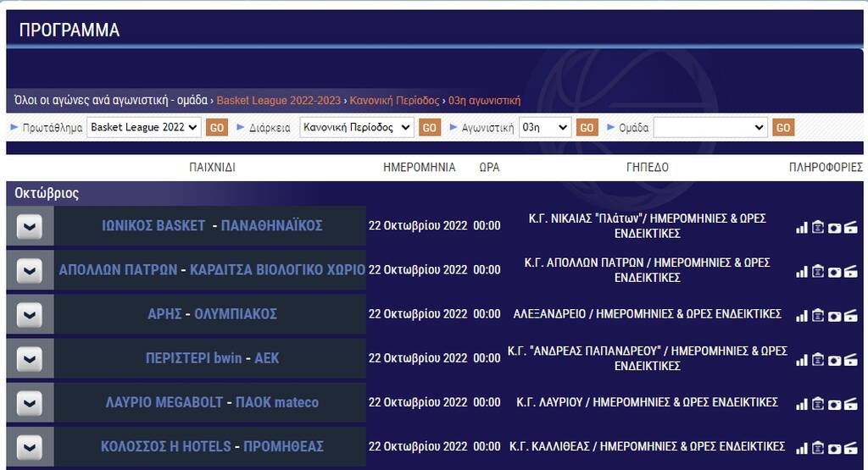Viewport: 868px width, 470px height.
Task: Expand the ΙΩΝΙΚΟΣ BASKET - ΠΑΝΑΘΗΝΑΪΚΟΣ row chevron
Action: pos(30,226)
